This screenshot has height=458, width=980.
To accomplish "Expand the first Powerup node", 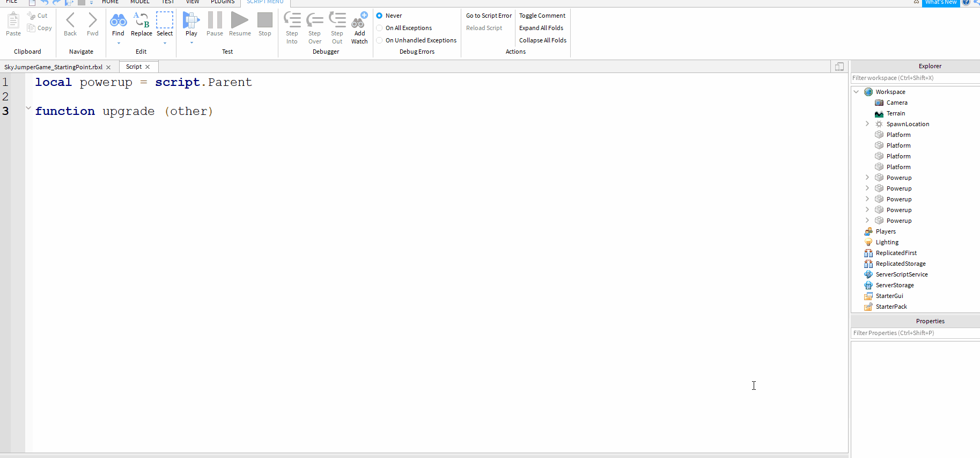I will pyautogui.click(x=867, y=178).
